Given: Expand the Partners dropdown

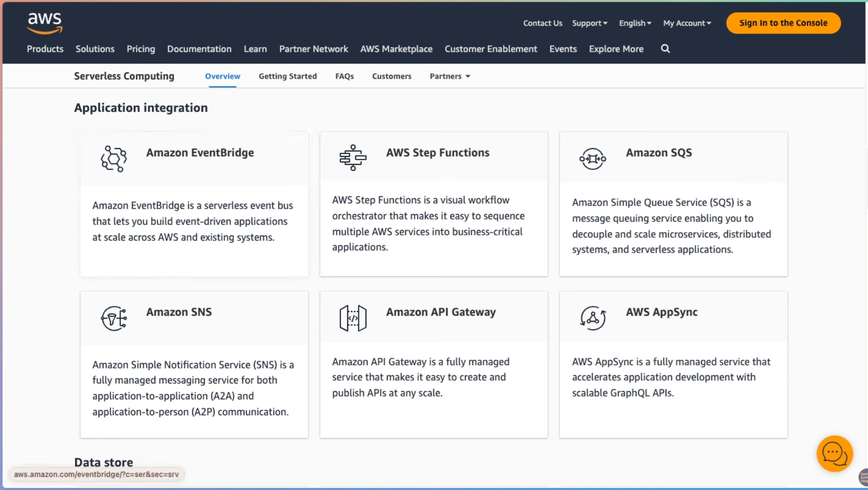Looking at the screenshot, I should tap(450, 76).
